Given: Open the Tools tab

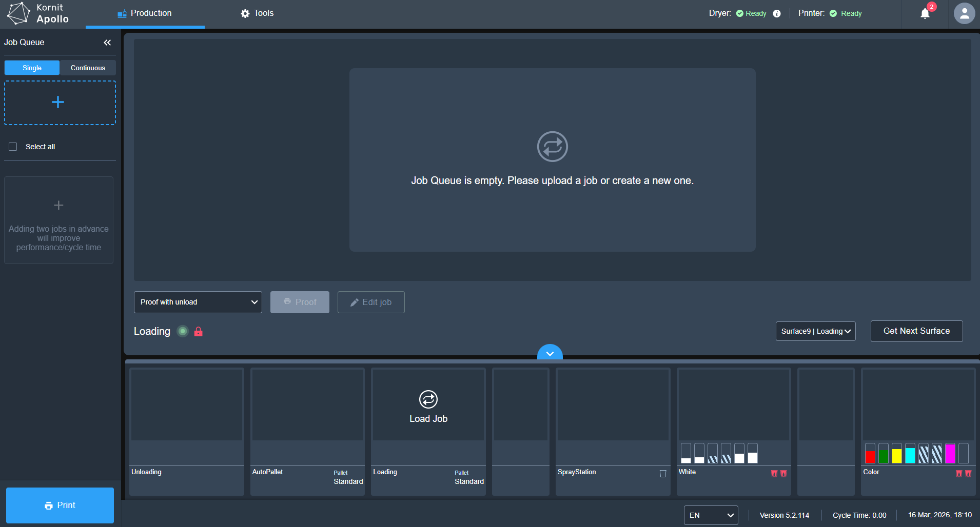Looking at the screenshot, I should (257, 13).
